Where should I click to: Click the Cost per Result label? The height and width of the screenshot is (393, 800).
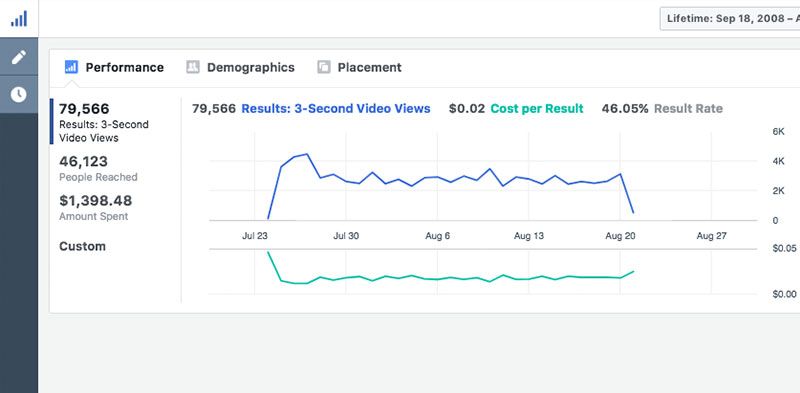point(537,109)
